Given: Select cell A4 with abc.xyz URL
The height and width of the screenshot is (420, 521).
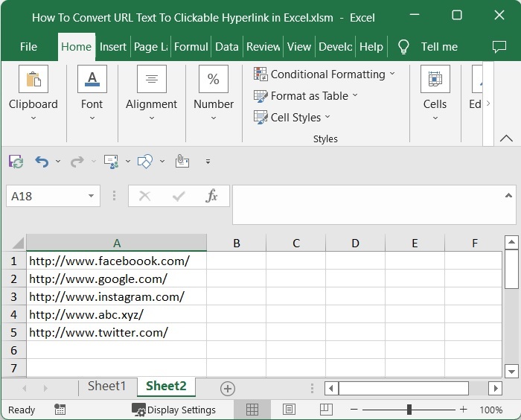Looking at the screenshot, I should [x=116, y=314].
